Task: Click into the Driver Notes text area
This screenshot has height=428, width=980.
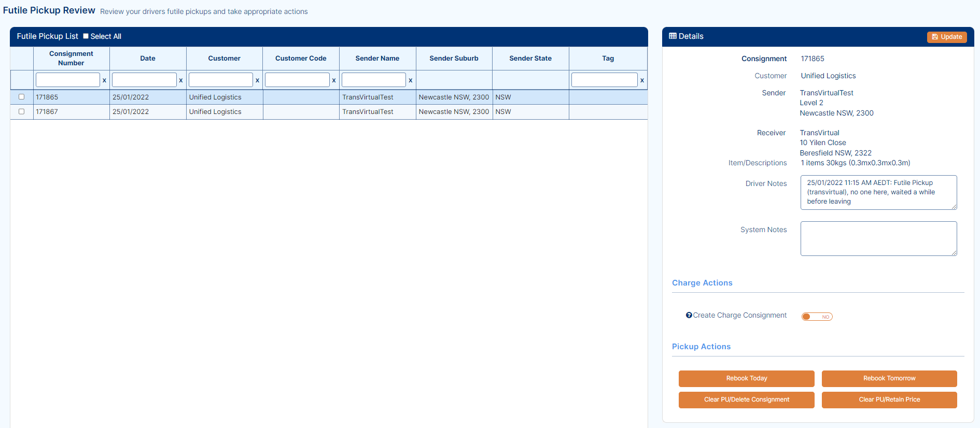Action: [878, 192]
